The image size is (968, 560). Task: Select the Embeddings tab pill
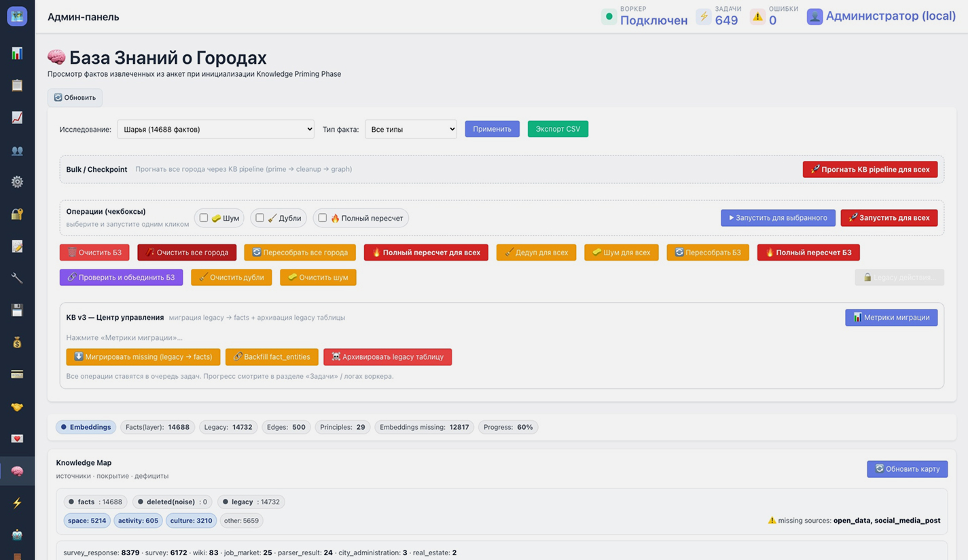(86, 427)
